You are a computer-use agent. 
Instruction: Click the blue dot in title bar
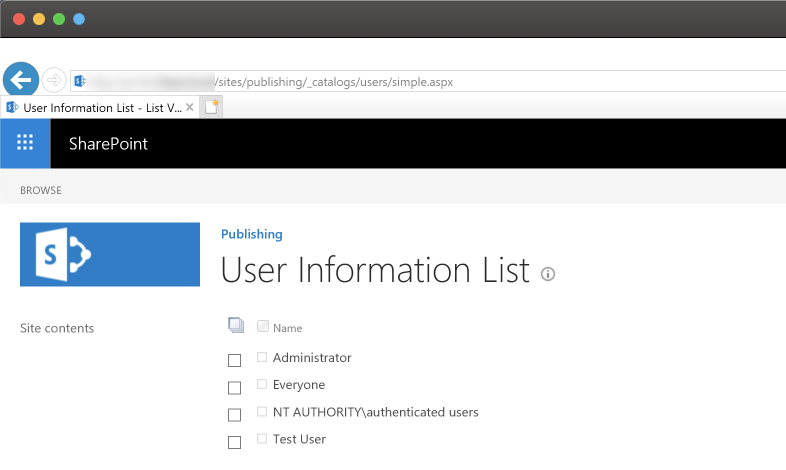(79, 19)
